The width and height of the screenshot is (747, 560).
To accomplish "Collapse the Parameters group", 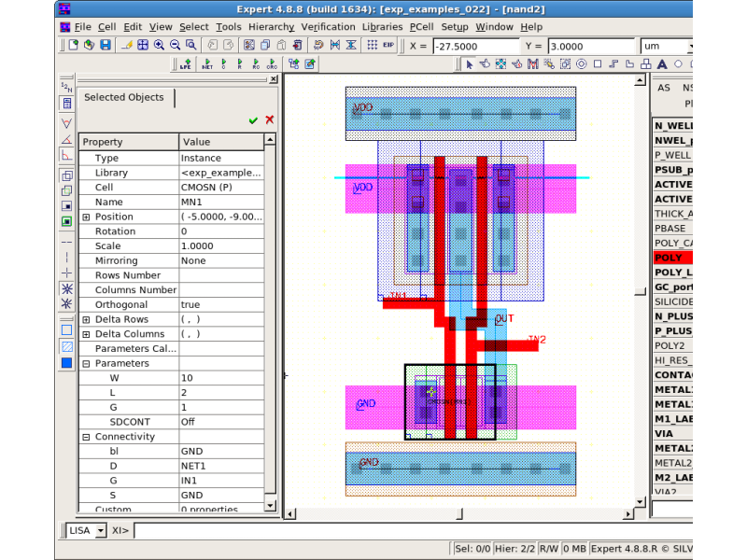I will pos(86,364).
